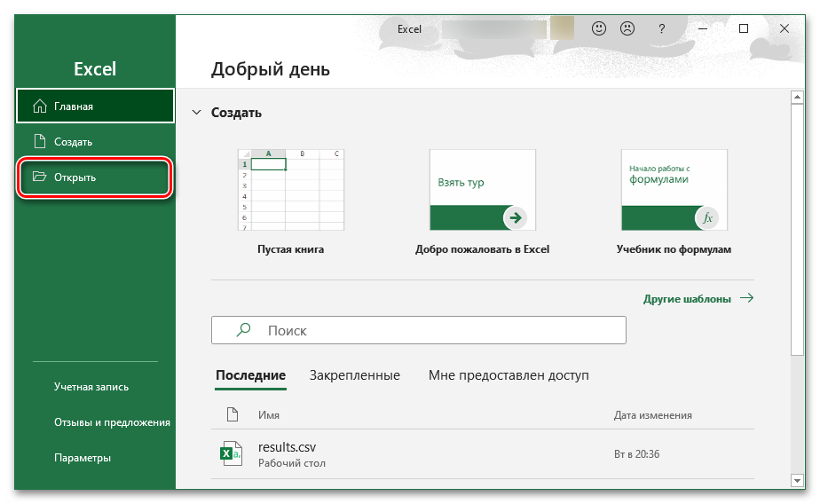Collapse the Создать section chevron
Screen dimensions: 820x504
click(197, 113)
